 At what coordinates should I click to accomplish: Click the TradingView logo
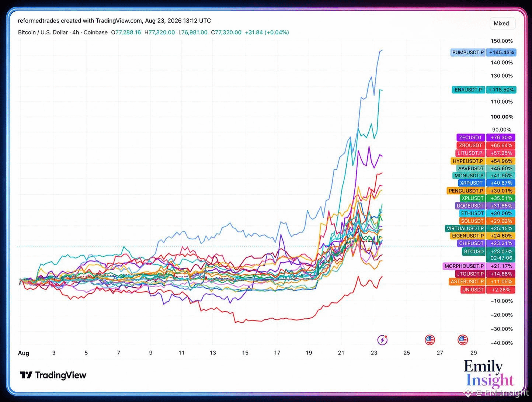[53, 375]
